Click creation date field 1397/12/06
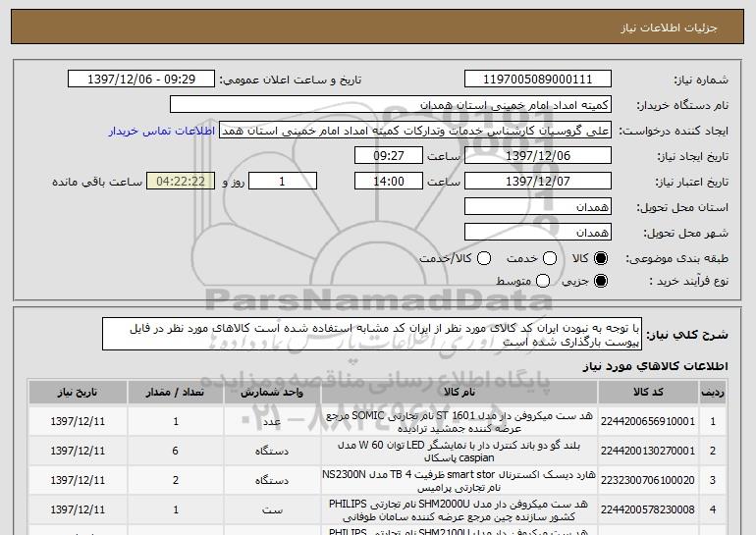Screen dimensions: 756x535 coord(538,156)
